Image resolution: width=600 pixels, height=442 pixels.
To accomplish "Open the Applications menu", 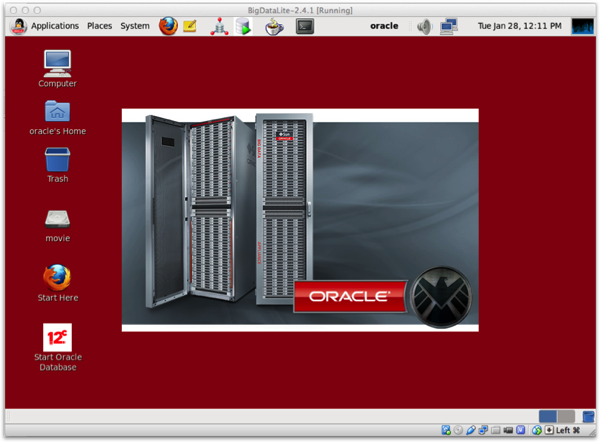I will pos(55,26).
